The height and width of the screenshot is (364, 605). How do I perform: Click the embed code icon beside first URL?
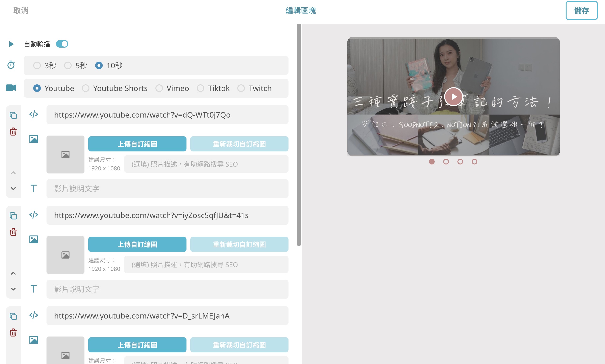34,114
